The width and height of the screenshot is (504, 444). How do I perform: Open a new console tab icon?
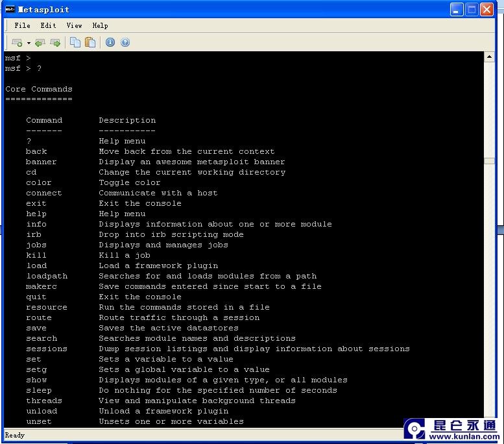pos(17,42)
